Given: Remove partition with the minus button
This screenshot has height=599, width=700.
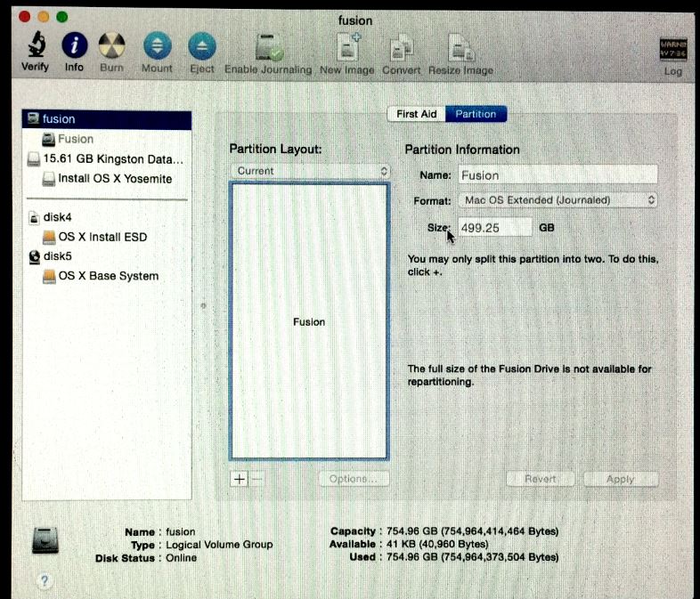Looking at the screenshot, I should click(256, 479).
